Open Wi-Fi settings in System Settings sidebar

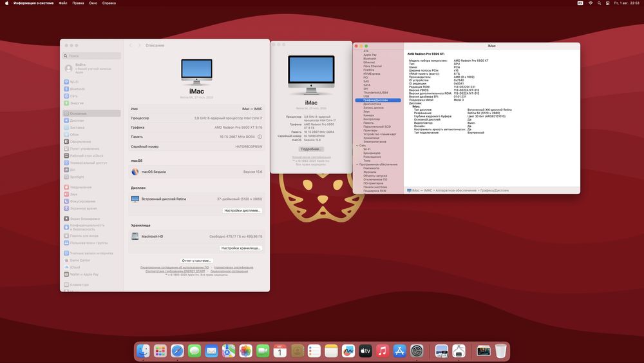coord(74,82)
